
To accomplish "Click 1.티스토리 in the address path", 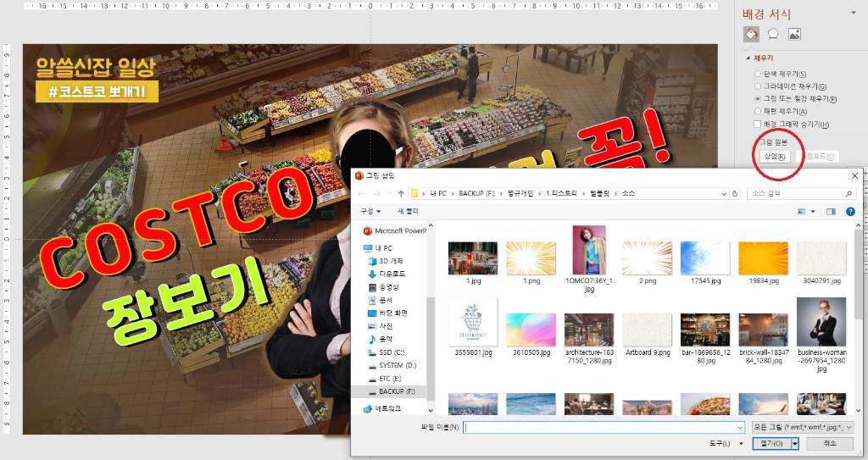I will pyautogui.click(x=561, y=194).
